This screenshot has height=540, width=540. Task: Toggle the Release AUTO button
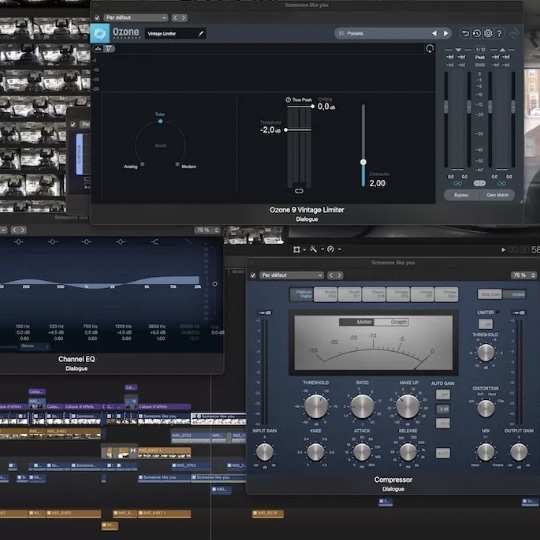pyautogui.click(x=443, y=453)
